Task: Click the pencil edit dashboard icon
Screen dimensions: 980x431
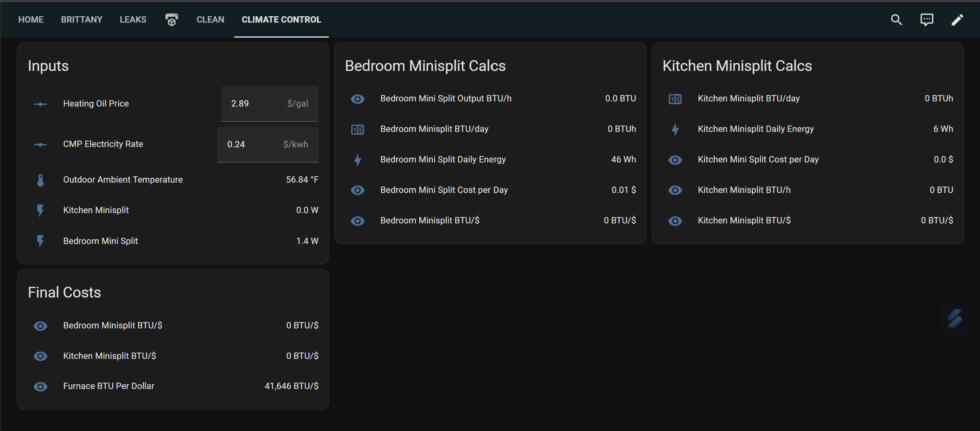Action: (x=957, y=19)
